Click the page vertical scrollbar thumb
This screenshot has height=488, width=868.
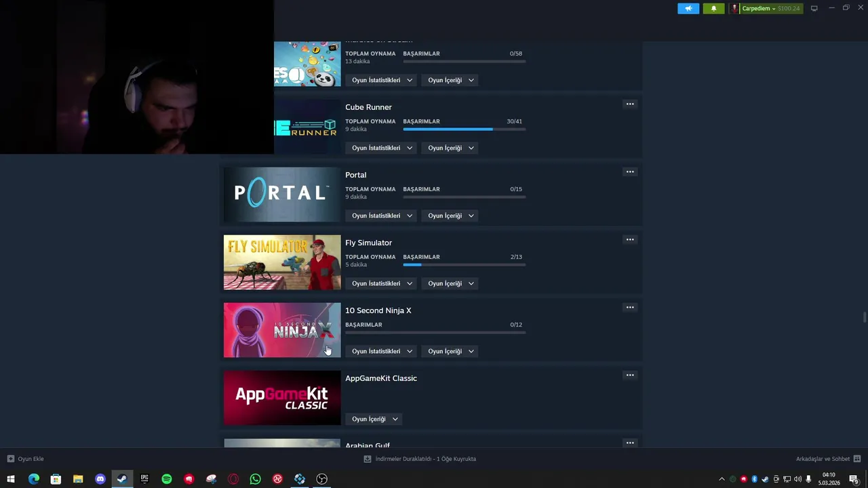pyautogui.click(x=864, y=317)
